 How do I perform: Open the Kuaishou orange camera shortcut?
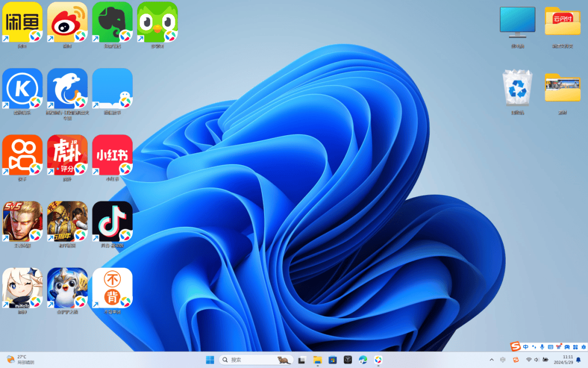(x=22, y=155)
